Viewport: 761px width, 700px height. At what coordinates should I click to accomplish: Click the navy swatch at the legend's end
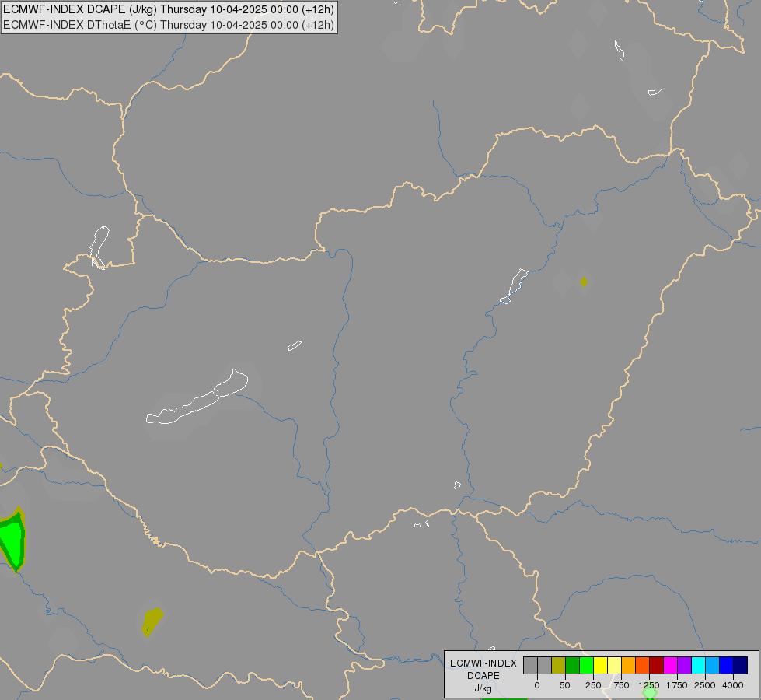coord(741,666)
